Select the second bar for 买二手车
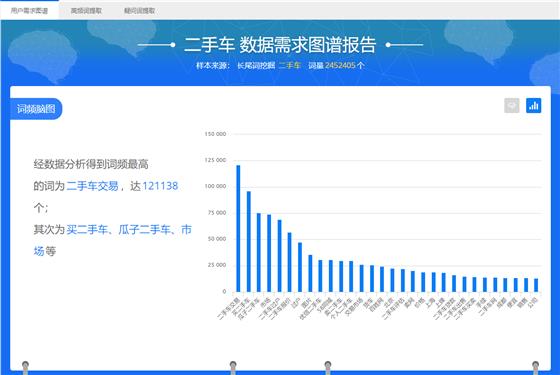Viewport: 560px width, 375px height. pos(249,241)
